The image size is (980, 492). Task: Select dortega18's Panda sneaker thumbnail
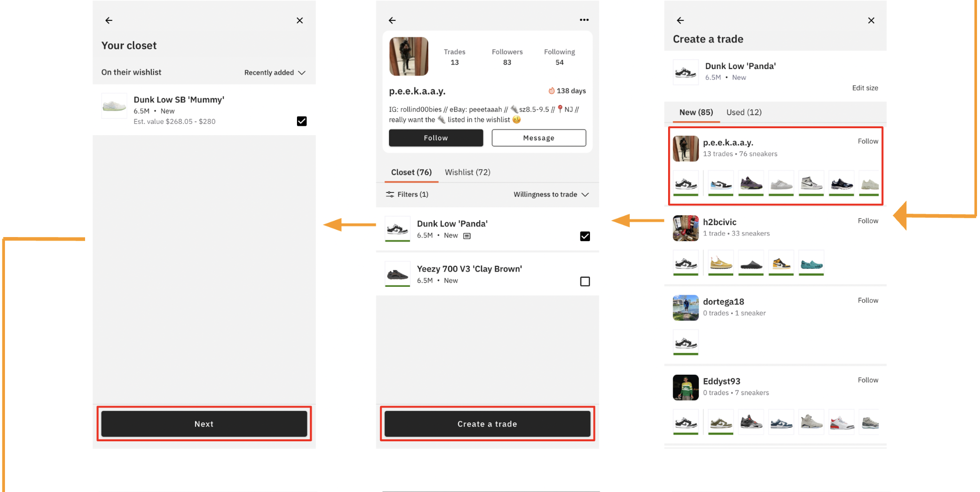click(686, 342)
